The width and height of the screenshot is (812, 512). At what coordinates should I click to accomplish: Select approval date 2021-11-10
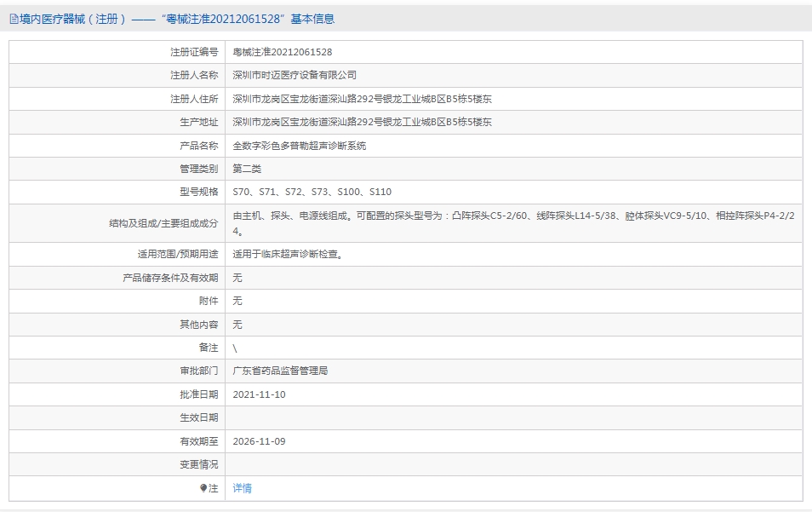pyautogui.click(x=259, y=394)
